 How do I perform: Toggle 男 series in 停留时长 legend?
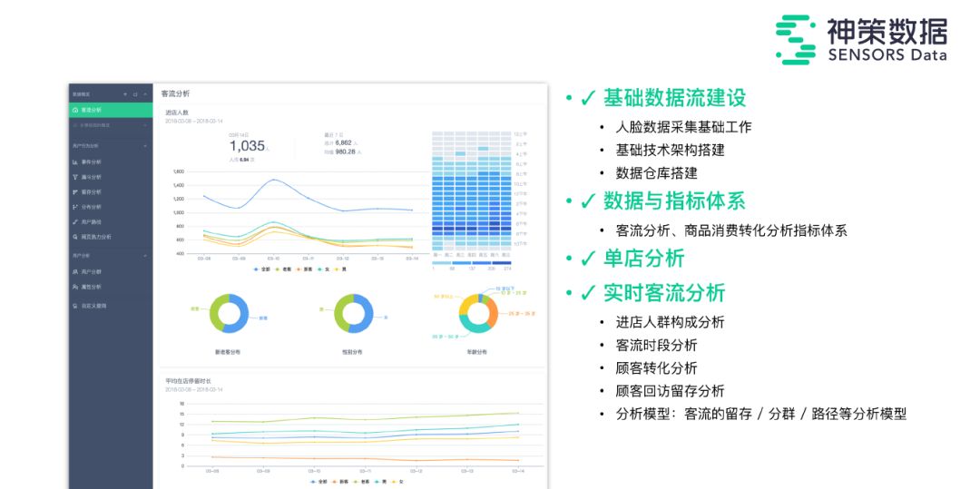pos(378,482)
